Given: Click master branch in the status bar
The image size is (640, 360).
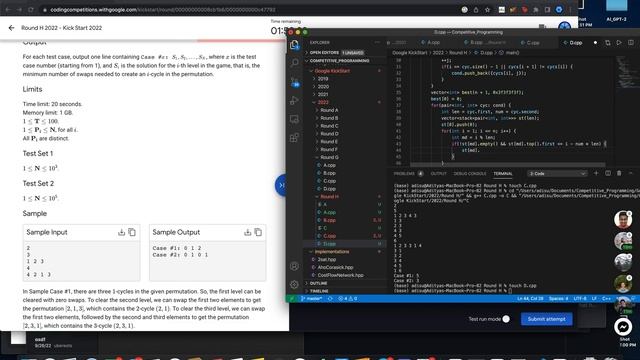Looking at the screenshot, I should [311, 299].
